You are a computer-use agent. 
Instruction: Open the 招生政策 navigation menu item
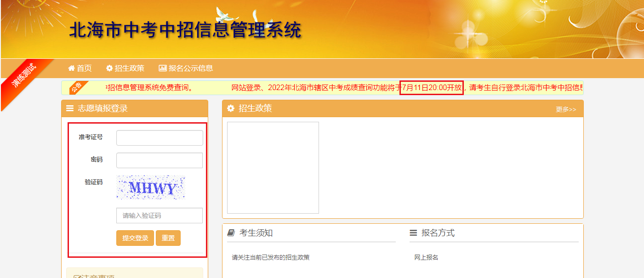tap(125, 68)
